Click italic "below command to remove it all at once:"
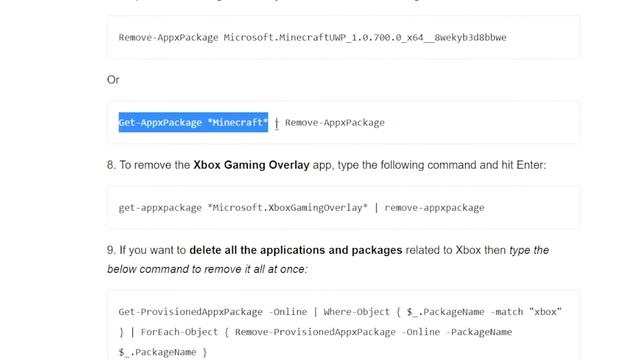 tap(207, 269)
